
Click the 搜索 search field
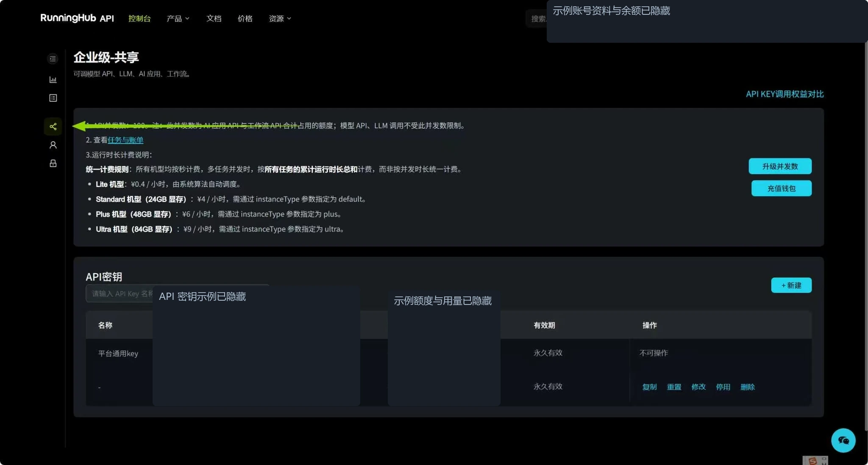(x=536, y=19)
